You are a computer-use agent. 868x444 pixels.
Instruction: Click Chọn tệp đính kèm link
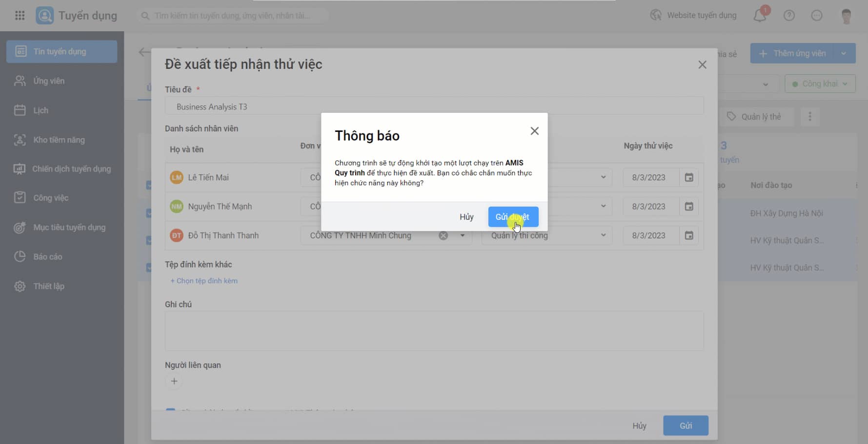[x=204, y=281]
